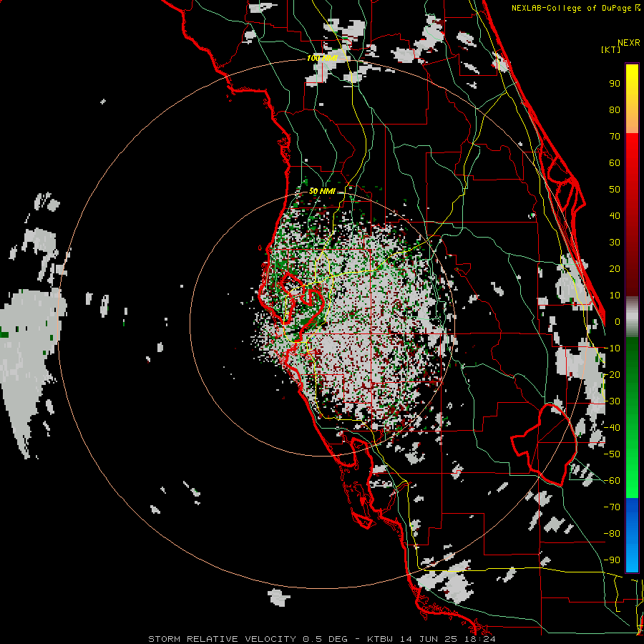Click the 100 NMI range ring label
644x644 pixels.
point(322,59)
